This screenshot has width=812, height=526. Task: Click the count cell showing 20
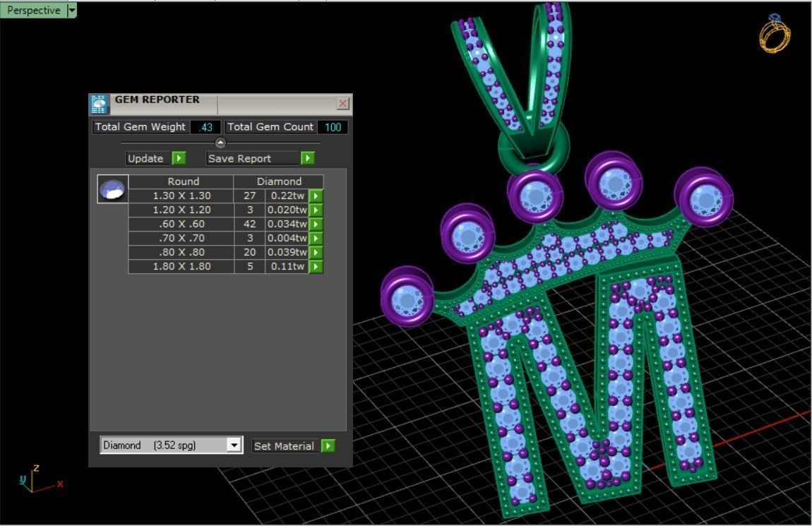coord(250,252)
